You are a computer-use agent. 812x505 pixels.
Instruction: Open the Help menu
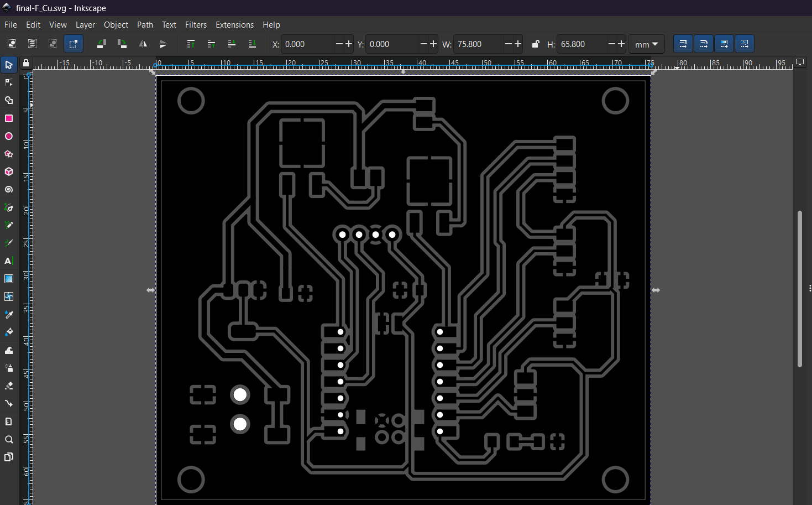271,25
